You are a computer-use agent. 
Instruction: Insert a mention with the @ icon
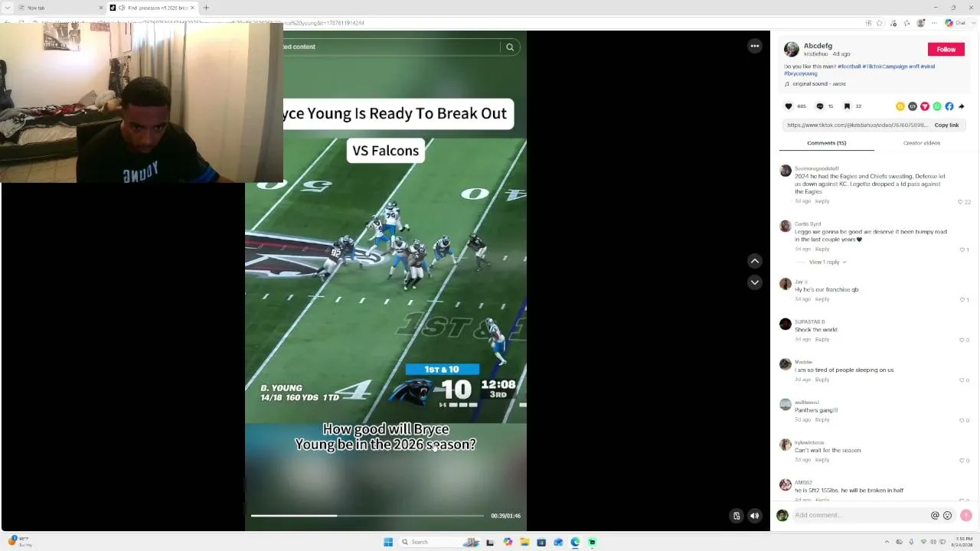[x=935, y=516]
